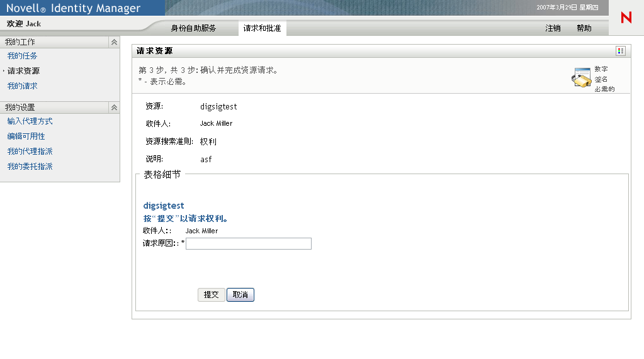This screenshot has width=644, height=359.
Task: Click the 我的设置 section header
Action: point(60,108)
